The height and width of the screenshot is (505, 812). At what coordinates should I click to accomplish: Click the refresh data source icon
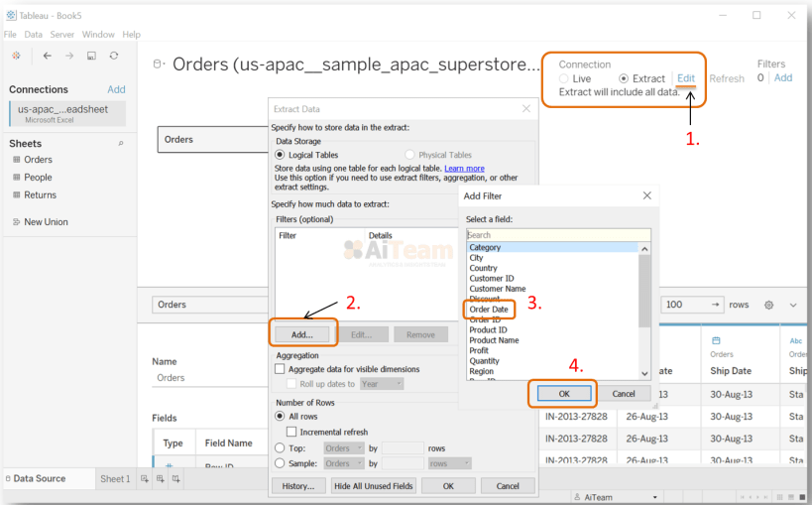click(114, 56)
